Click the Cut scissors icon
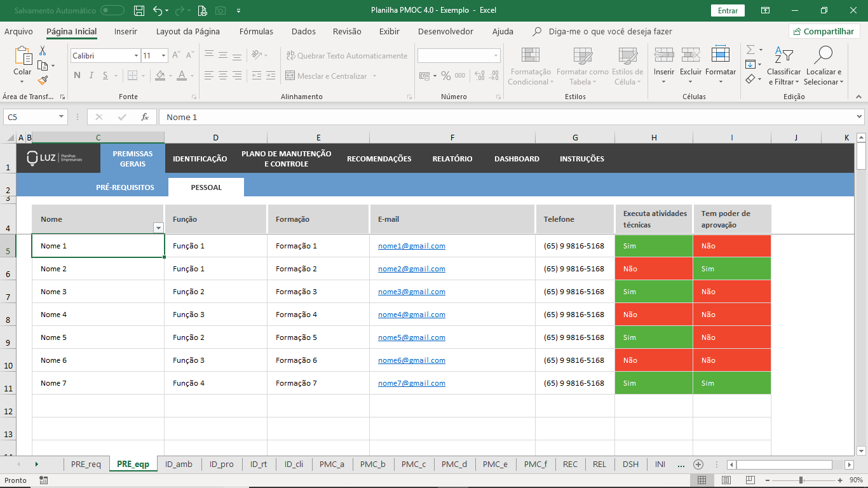The width and height of the screenshot is (868, 488). click(43, 51)
